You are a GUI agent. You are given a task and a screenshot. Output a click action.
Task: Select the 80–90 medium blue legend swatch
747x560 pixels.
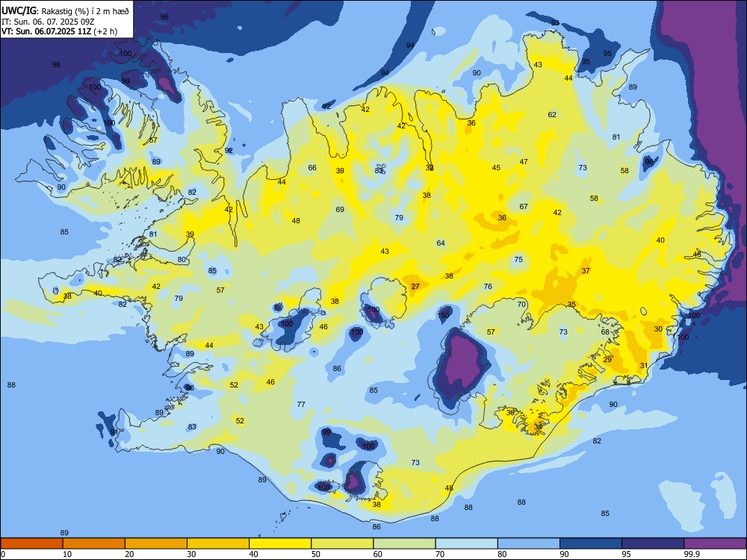529,544
